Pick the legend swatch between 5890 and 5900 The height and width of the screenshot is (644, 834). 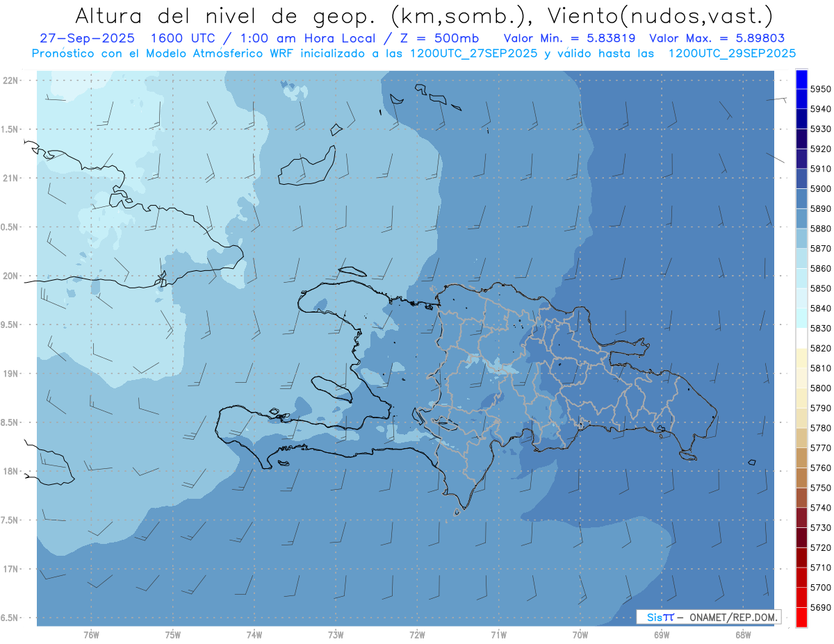click(x=801, y=199)
